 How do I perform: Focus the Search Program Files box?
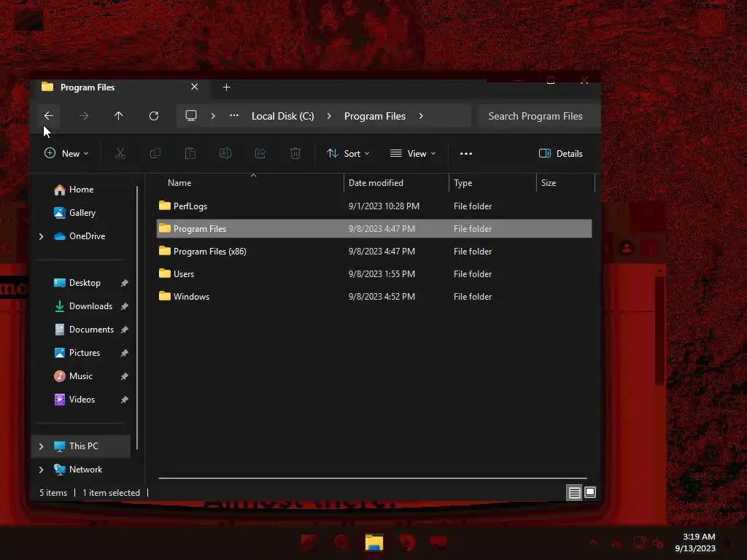[539, 116]
